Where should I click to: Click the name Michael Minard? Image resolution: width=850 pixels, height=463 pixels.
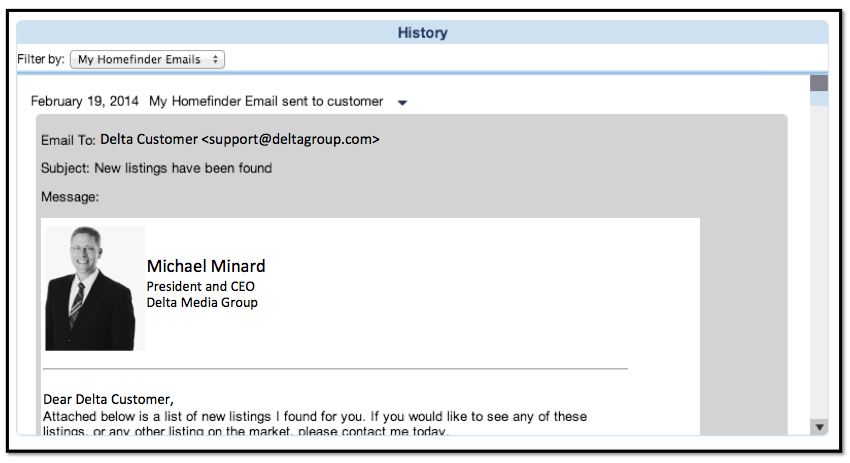(206, 266)
